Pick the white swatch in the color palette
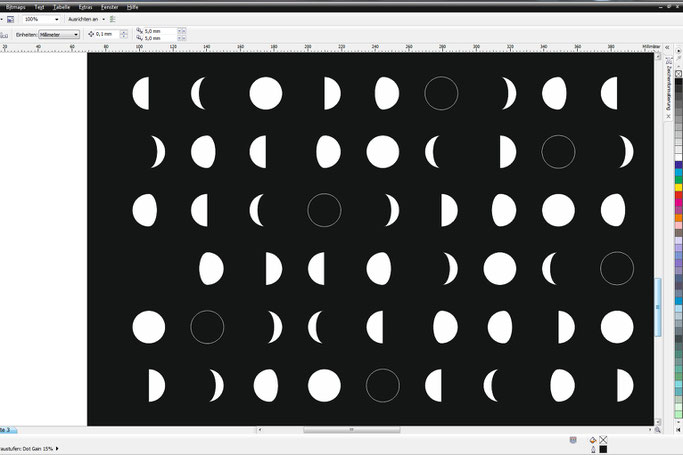This screenshot has width=683, height=455. (679, 157)
